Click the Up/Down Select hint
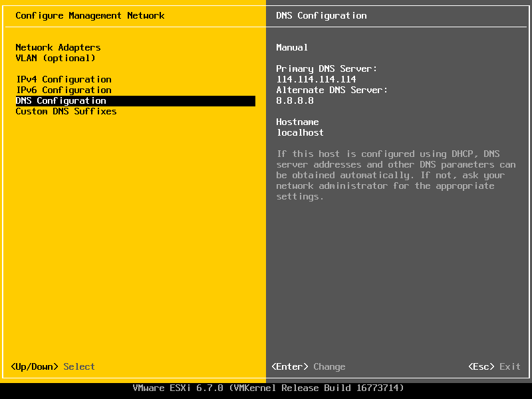Image resolution: width=532 pixels, height=399 pixels. coord(53,366)
